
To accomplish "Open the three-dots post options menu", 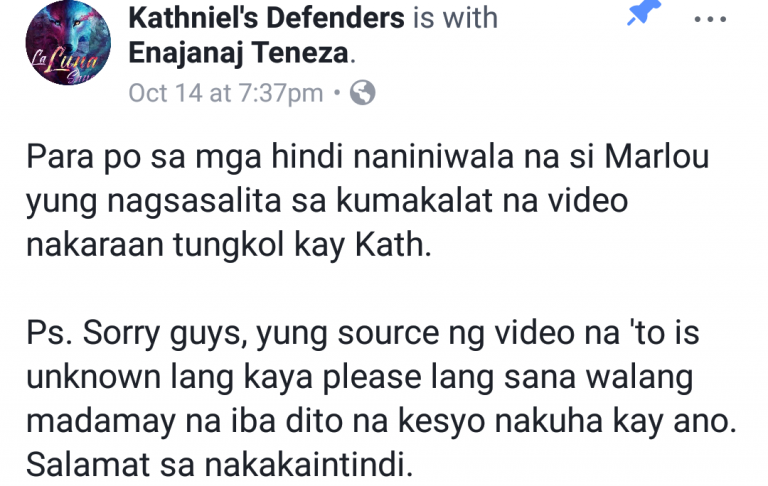I will point(710,20).
